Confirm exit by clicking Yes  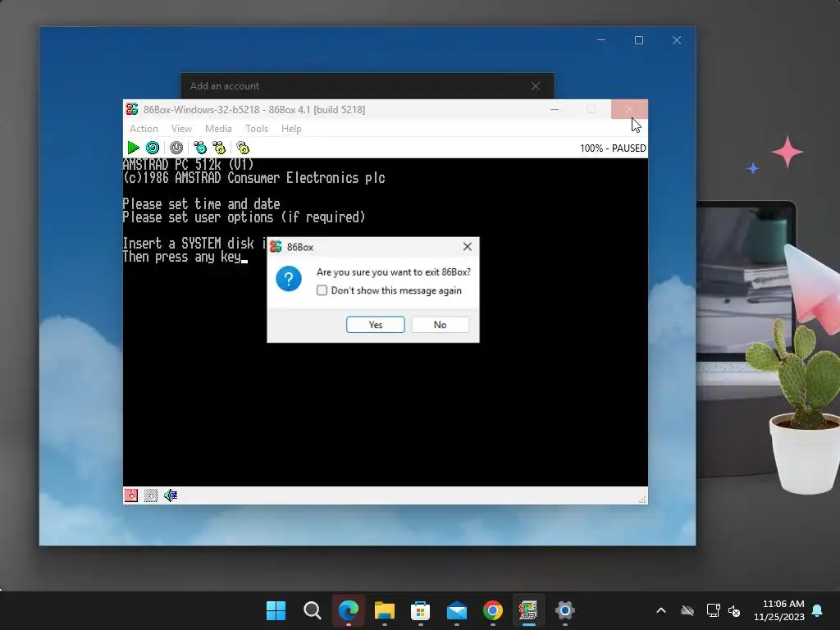pyautogui.click(x=376, y=325)
